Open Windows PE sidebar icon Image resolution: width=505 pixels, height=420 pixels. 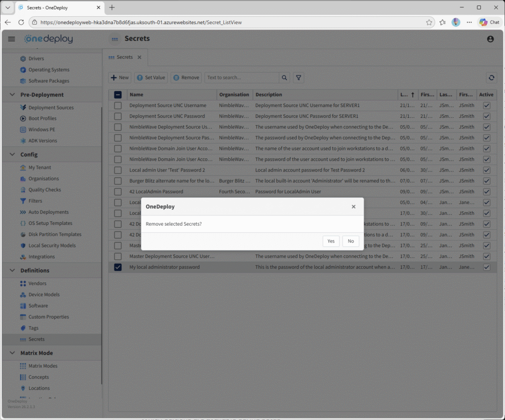pos(23,129)
